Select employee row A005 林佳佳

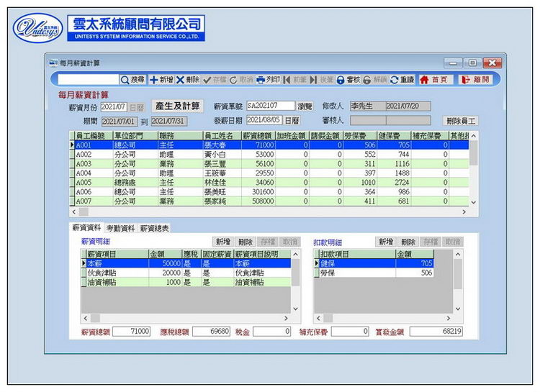point(269,183)
